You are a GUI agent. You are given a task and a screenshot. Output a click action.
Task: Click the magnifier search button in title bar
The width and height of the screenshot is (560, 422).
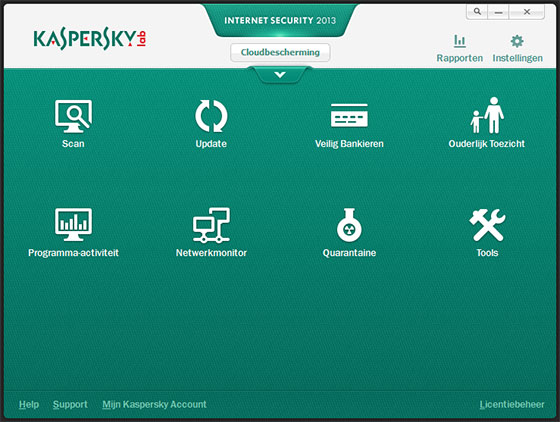click(x=477, y=12)
